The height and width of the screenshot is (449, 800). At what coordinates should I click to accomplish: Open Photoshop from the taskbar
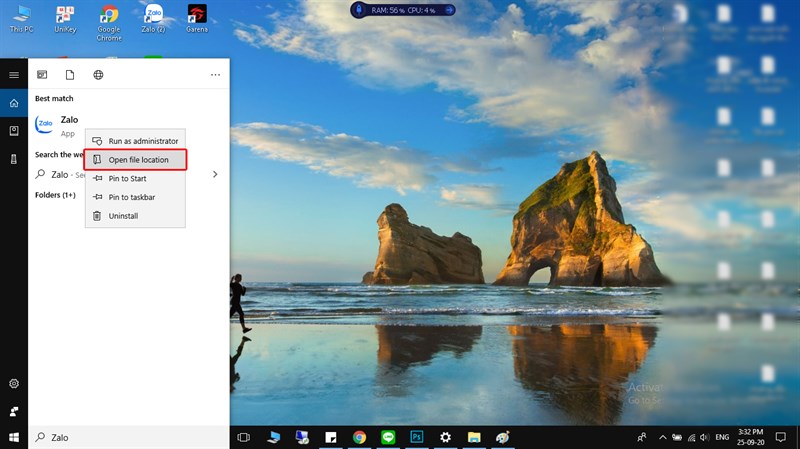[x=417, y=437]
